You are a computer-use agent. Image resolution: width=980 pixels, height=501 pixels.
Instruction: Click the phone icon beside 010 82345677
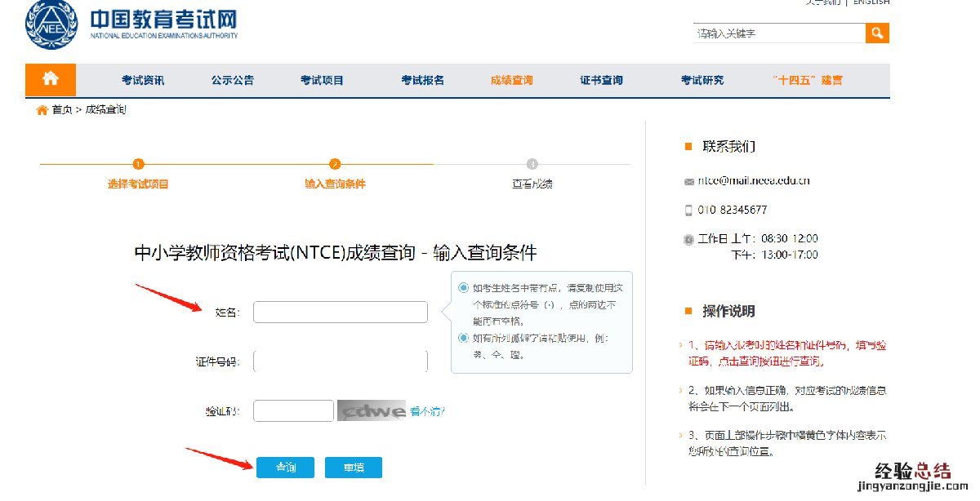pyautogui.click(x=688, y=210)
